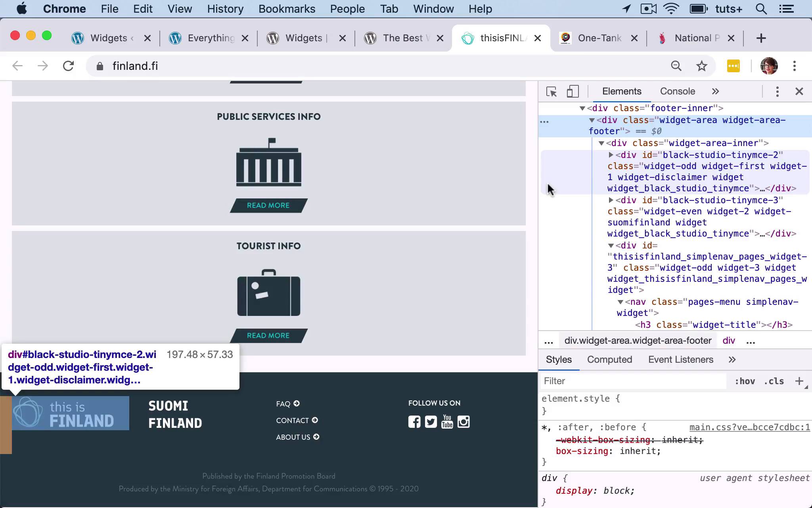Activate the inspect element picker icon
812x508 pixels.
[551, 92]
